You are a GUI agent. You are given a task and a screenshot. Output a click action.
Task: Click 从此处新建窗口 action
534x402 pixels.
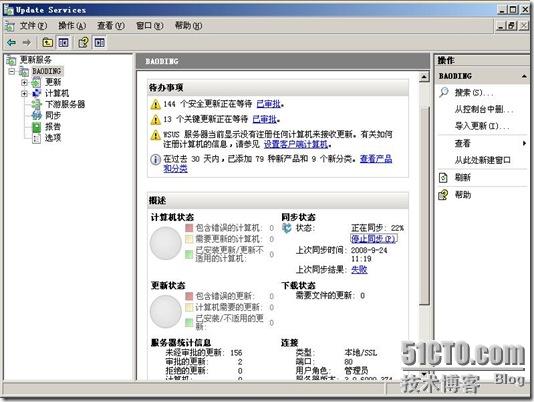pos(483,160)
